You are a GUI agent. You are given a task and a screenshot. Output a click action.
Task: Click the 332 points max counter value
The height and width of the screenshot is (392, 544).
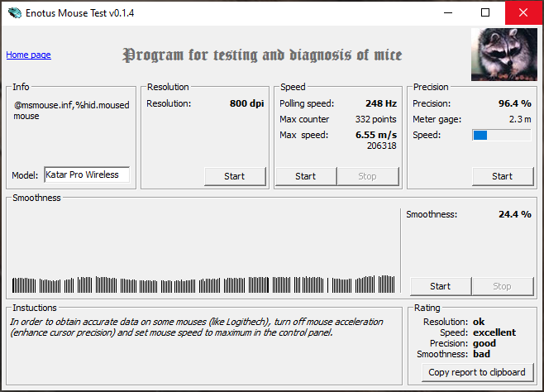click(375, 119)
